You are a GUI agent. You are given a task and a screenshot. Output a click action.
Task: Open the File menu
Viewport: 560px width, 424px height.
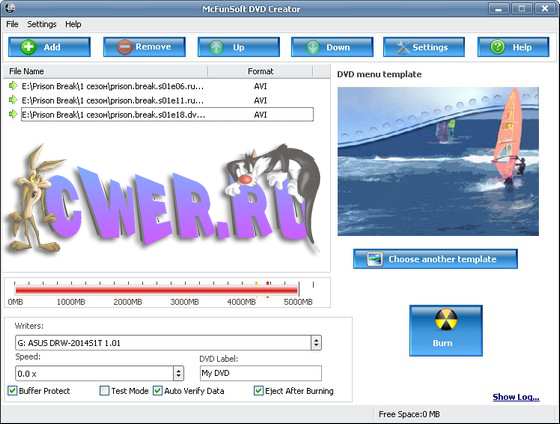click(12, 24)
